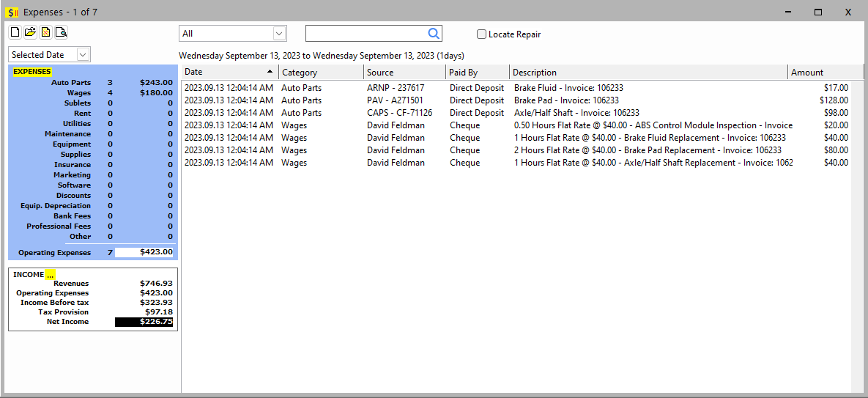Click the Auto Parts summary row in Expenses panel
This screenshot has height=398, width=868.
point(93,83)
